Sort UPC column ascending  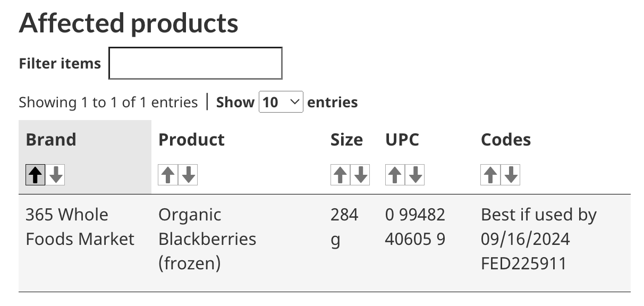(x=395, y=174)
